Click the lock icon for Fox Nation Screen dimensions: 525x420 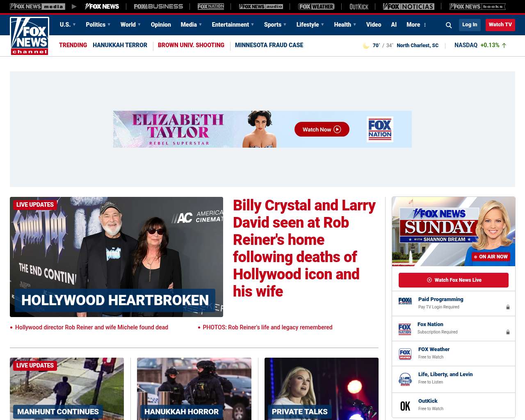tap(508, 332)
